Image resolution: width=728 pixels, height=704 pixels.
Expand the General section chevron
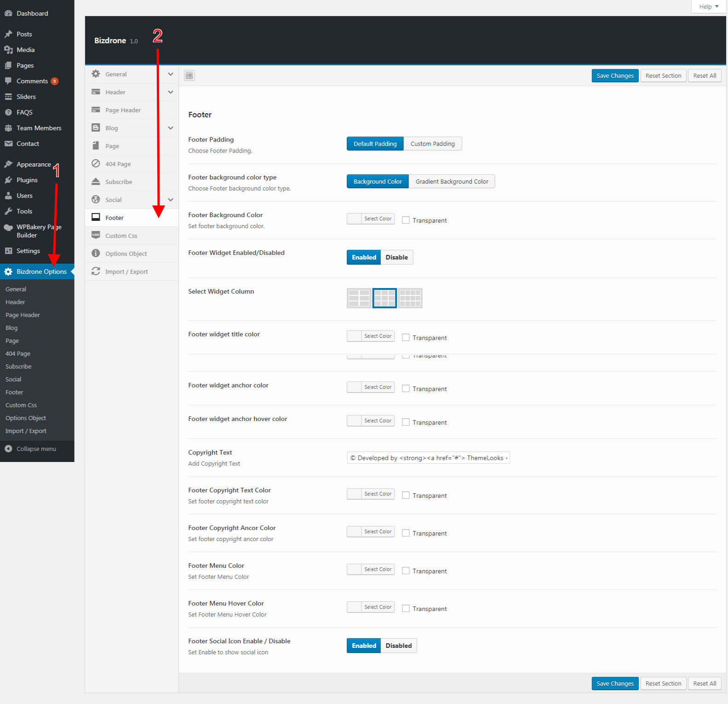pos(171,74)
